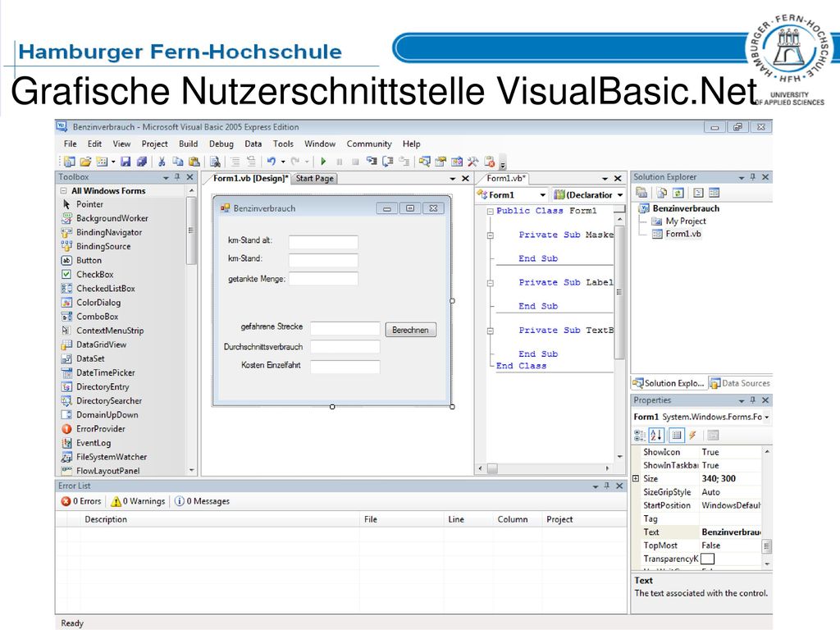Open the Build menu
The image size is (840, 630).
click(x=188, y=144)
